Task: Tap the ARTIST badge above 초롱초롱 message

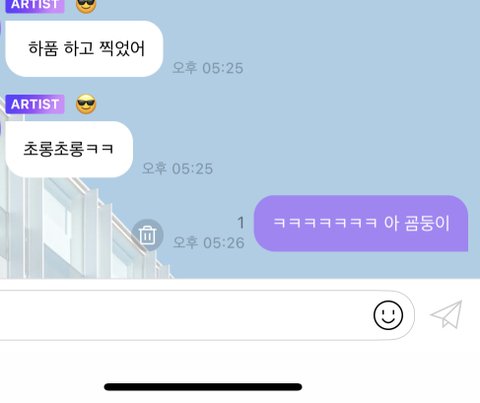Action: click(x=35, y=104)
